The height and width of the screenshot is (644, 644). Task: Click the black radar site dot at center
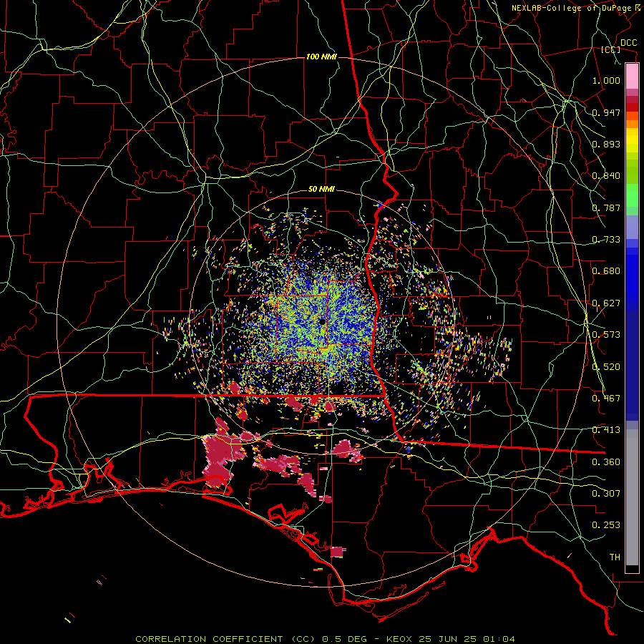[323, 322]
